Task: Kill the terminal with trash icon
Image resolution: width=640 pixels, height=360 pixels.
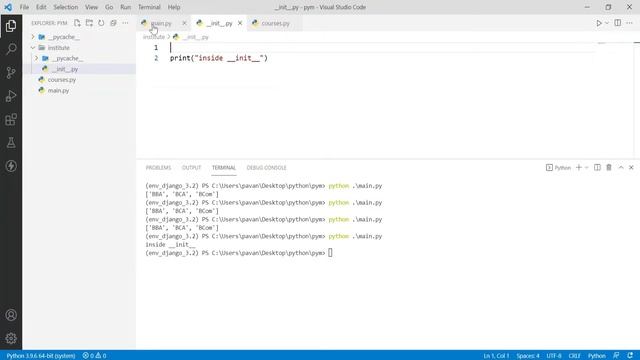Action: 609,167
